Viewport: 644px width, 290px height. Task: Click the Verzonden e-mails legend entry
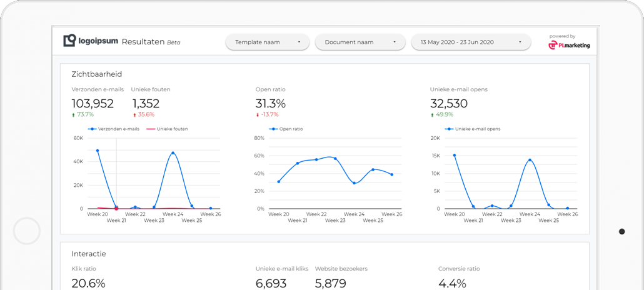tap(114, 129)
